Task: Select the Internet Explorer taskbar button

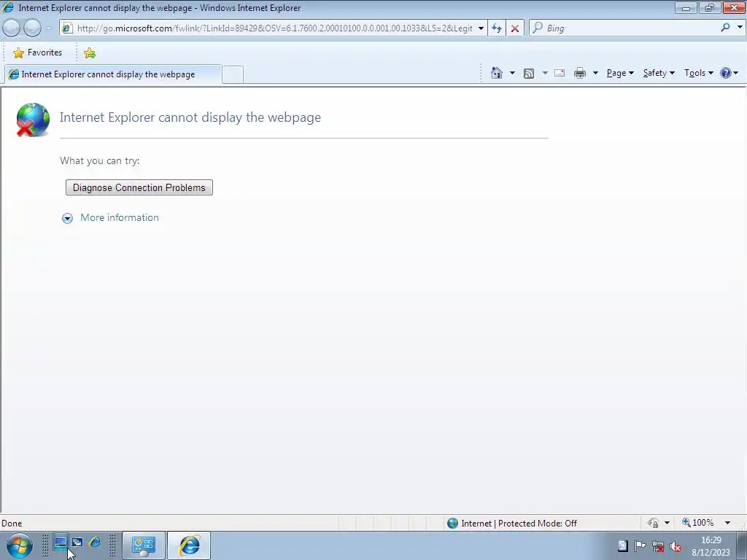Action: click(x=189, y=545)
